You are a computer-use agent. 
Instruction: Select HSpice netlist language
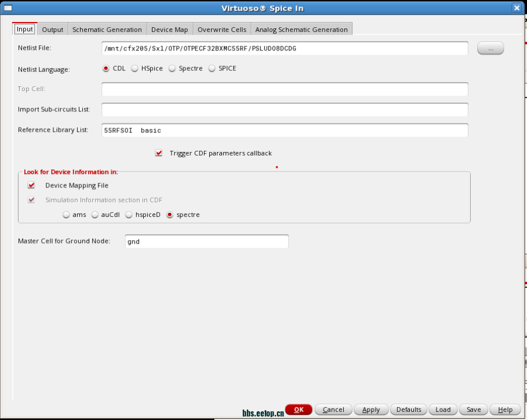click(x=135, y=68)
